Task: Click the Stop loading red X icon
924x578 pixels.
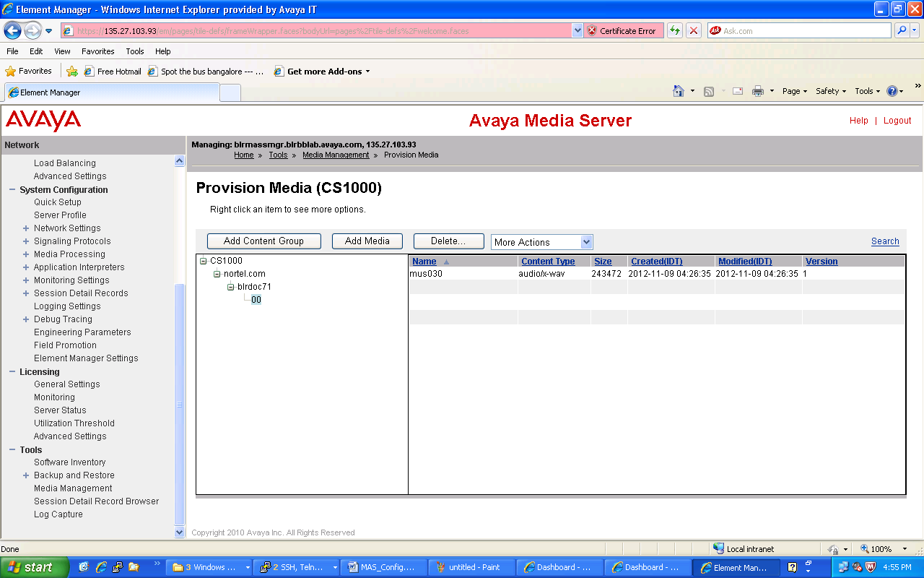Action: pos(694,30)
